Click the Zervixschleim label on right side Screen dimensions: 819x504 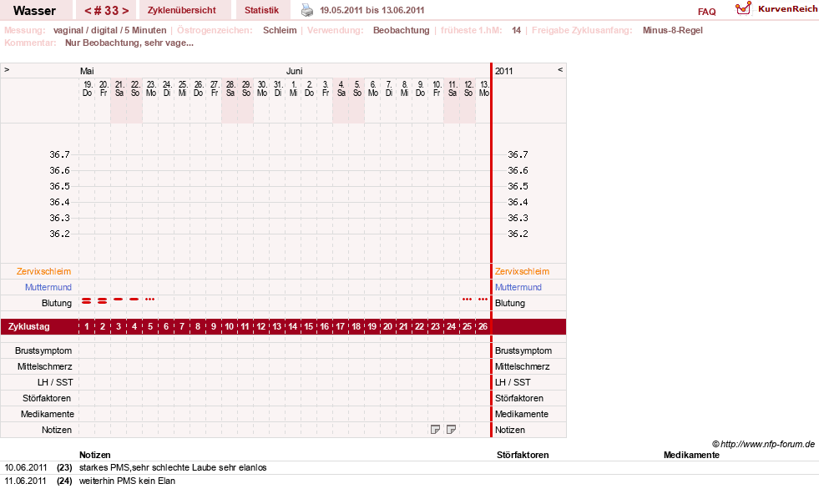pos(522,271)
